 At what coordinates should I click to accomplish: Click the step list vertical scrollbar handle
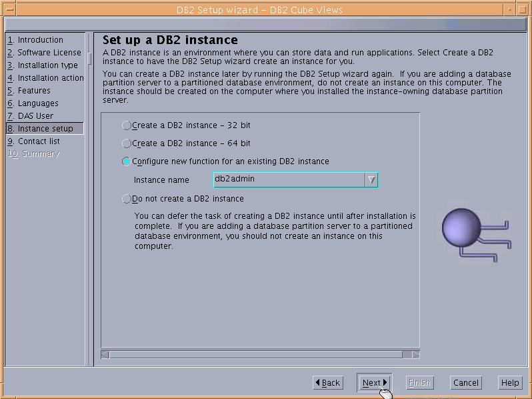89,59
